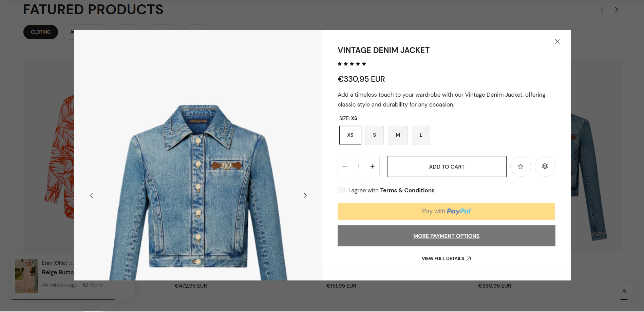Click the quantity input field
Screen dimensions: 644x312
[x=359, y=167]
